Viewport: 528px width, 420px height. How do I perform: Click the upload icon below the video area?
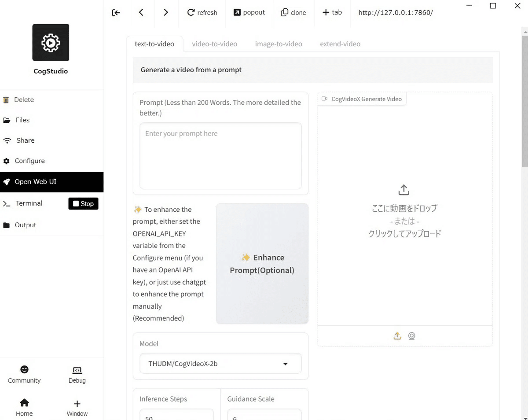(x=397, y=336)
